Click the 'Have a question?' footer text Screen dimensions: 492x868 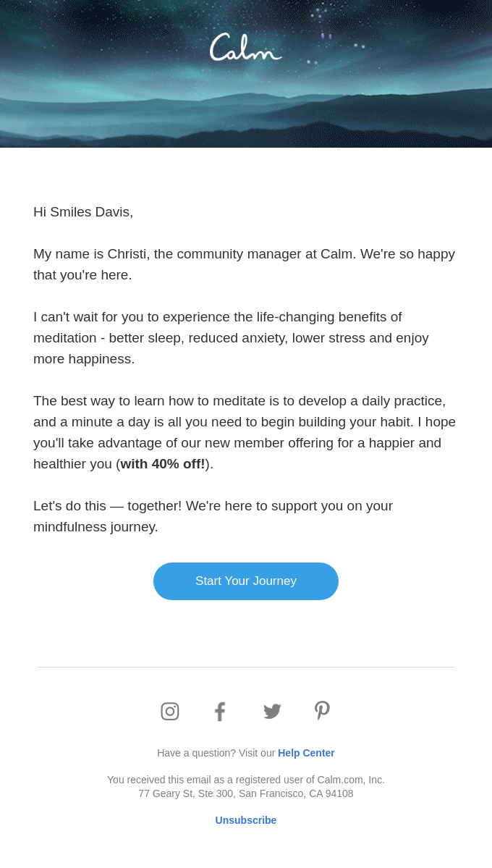(x=217, y=753)
